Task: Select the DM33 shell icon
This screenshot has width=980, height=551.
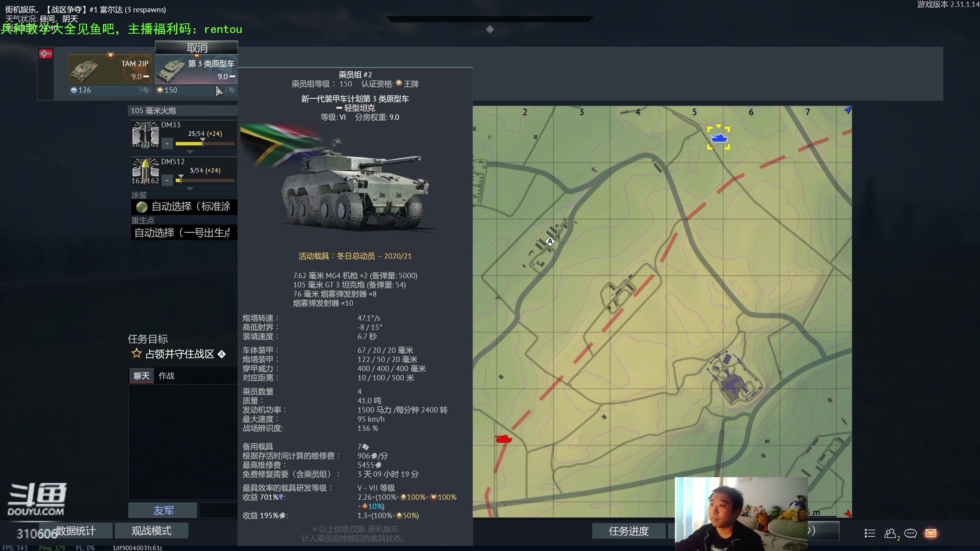Action: tap(145, 134)
